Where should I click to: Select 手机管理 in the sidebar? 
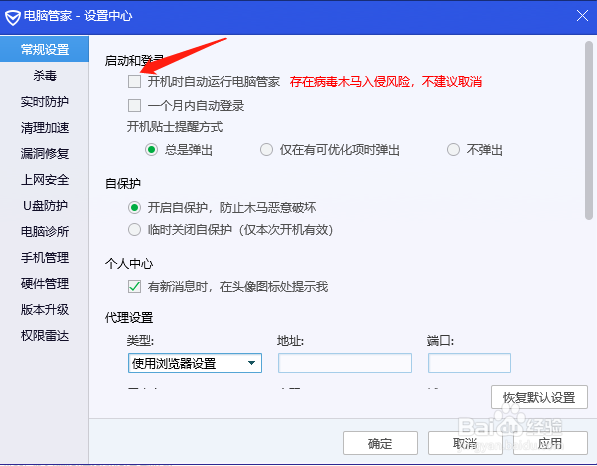(x=45, y=258)
